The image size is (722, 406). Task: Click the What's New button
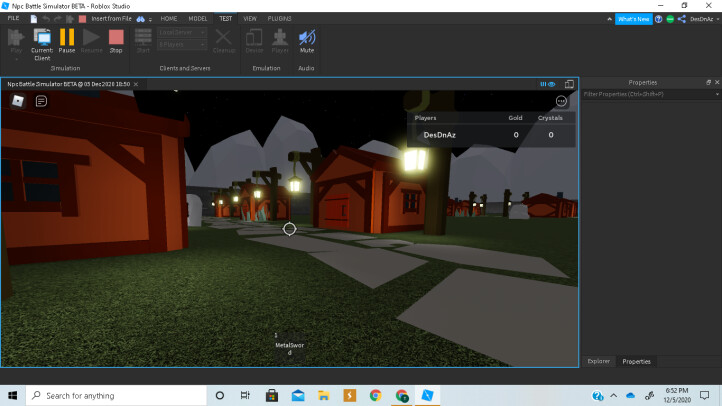[x=634, y=19]
